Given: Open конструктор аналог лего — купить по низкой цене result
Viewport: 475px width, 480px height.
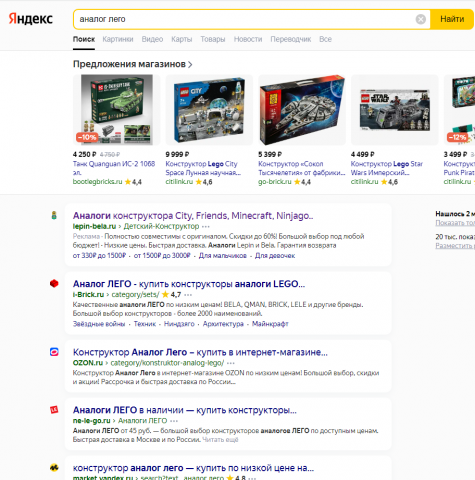Looking at the screenshot, I should point(193,468).
